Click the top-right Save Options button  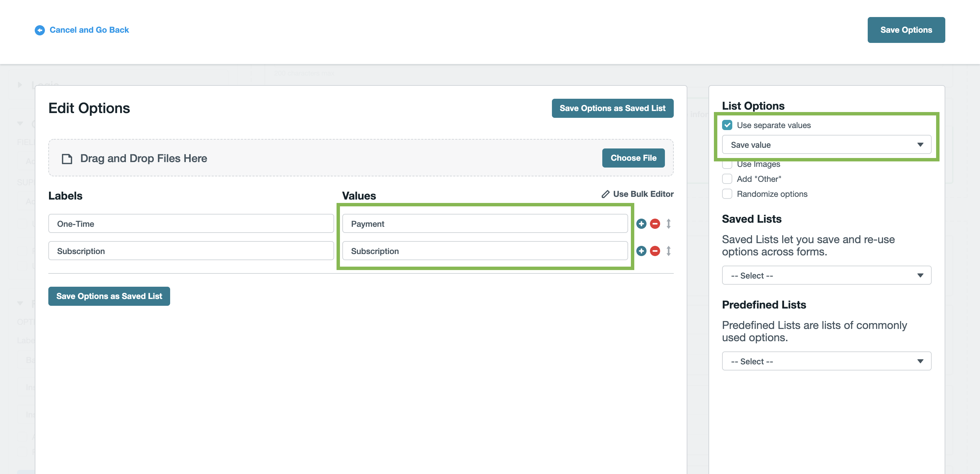pyautogui.click(x=906, y=30)
